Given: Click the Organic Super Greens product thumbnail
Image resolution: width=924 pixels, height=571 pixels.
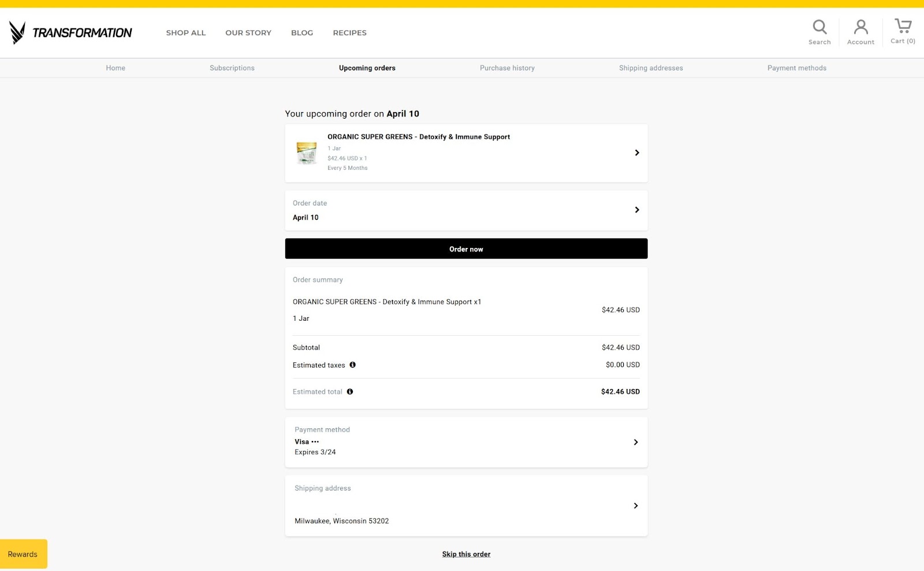Looking at the screenshot, I should click(x=306, y=153).
